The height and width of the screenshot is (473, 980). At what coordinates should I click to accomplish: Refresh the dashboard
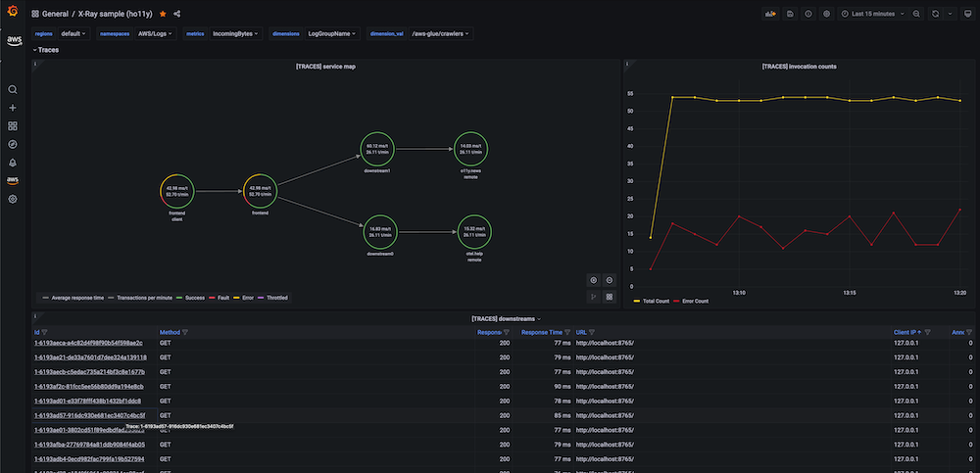935,14
